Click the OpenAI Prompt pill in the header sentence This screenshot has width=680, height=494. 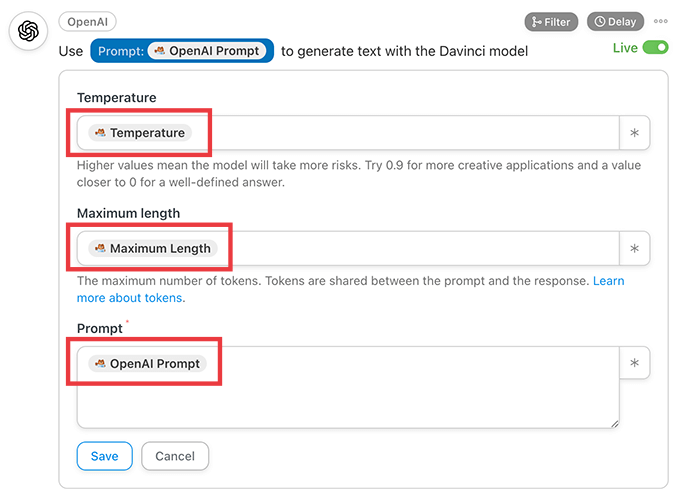[209, 51]
